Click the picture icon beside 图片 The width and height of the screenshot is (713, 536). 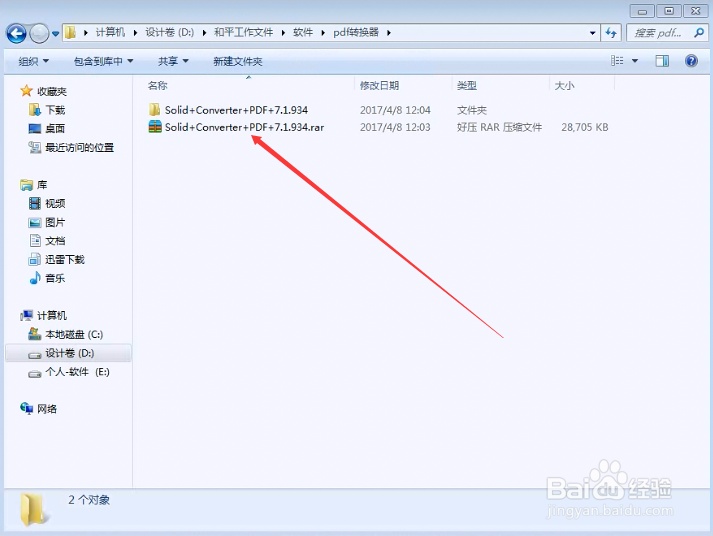(35, 222)
